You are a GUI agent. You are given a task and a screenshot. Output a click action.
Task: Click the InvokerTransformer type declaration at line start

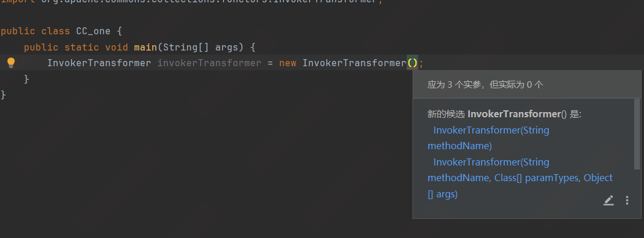tap(99, 63)
